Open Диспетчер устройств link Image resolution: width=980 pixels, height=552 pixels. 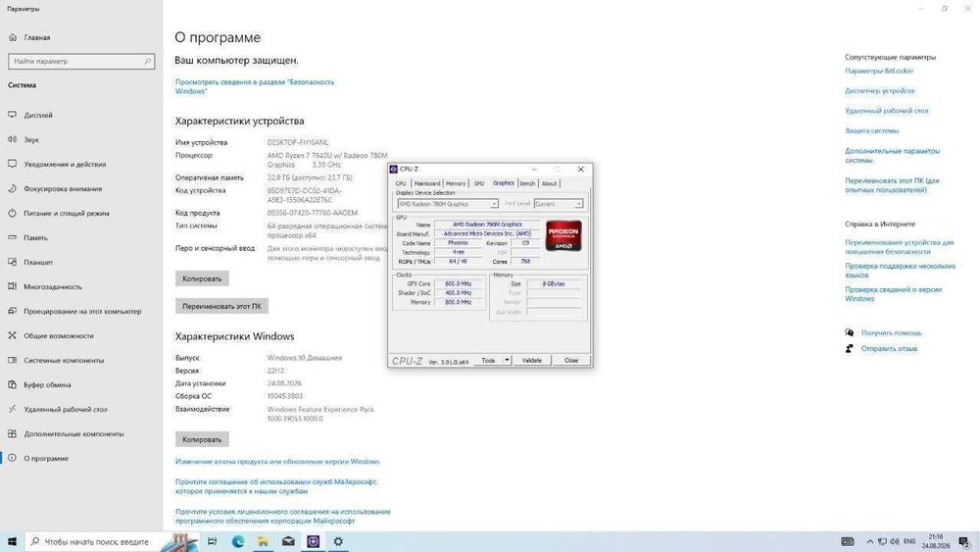(x=879, y=90)
